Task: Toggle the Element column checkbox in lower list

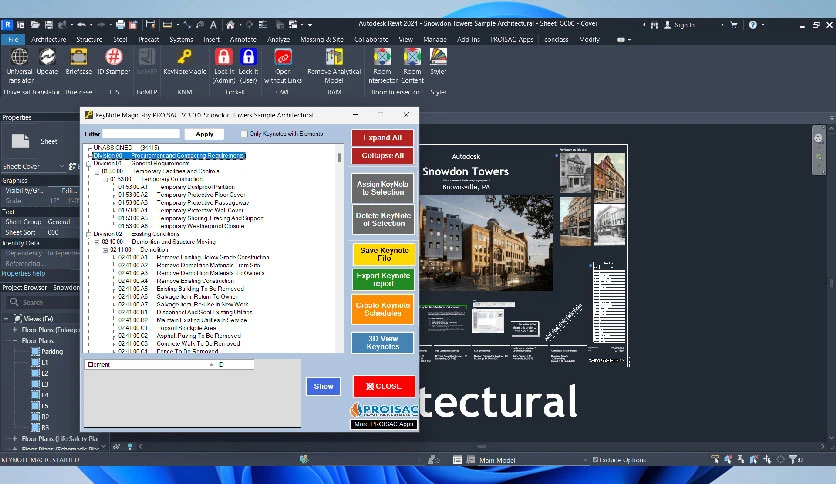Action: [91, 365]
